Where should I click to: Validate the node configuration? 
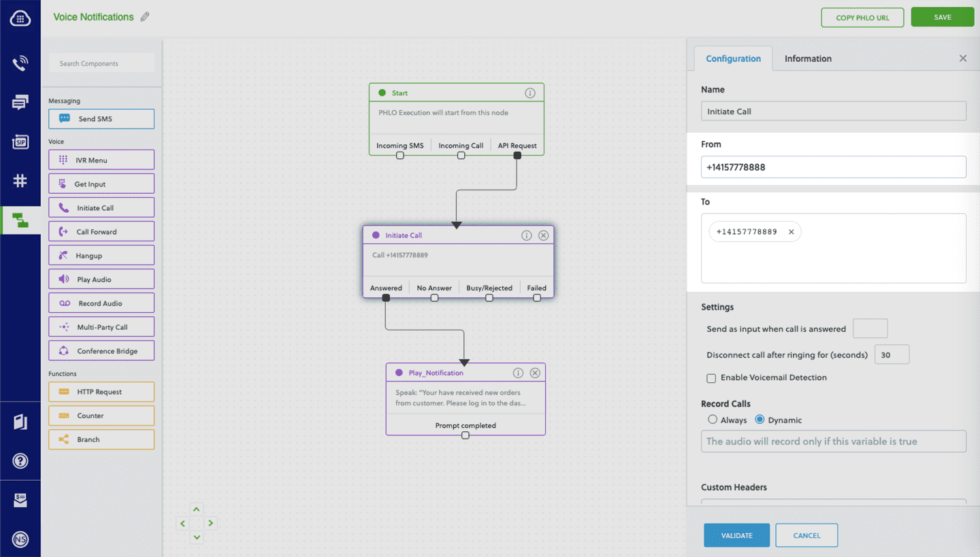click(736, 535)
